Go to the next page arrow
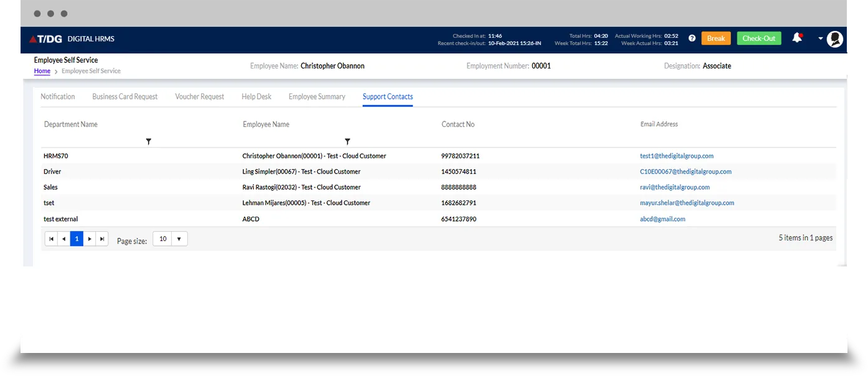The width and height of the screenshot is (868, 376). 90,239
